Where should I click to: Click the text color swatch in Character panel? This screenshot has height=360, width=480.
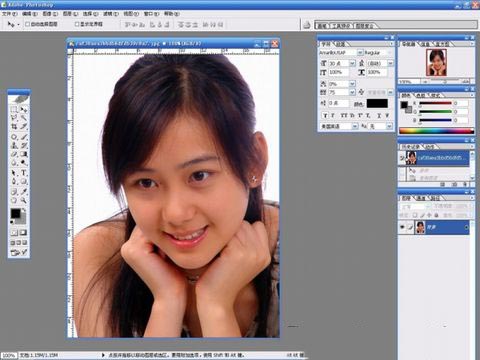coord(377,104)
